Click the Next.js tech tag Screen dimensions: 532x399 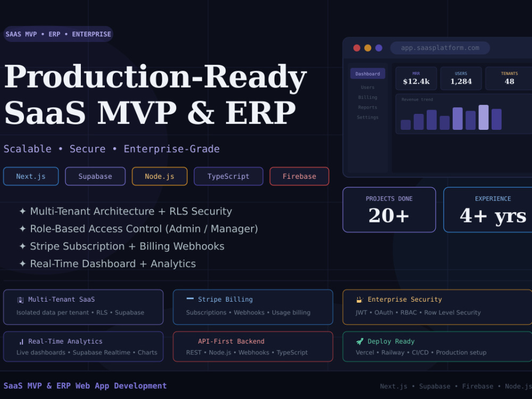click(31, 177)
